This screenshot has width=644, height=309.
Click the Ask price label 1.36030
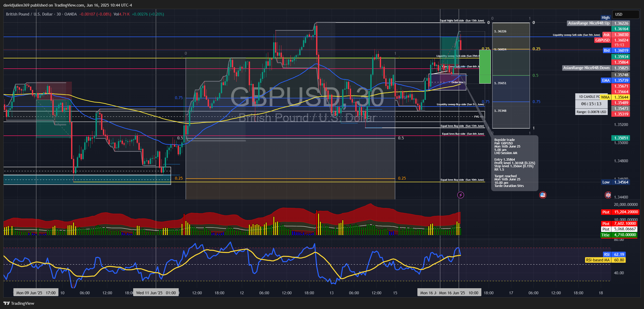coord(616,35)
